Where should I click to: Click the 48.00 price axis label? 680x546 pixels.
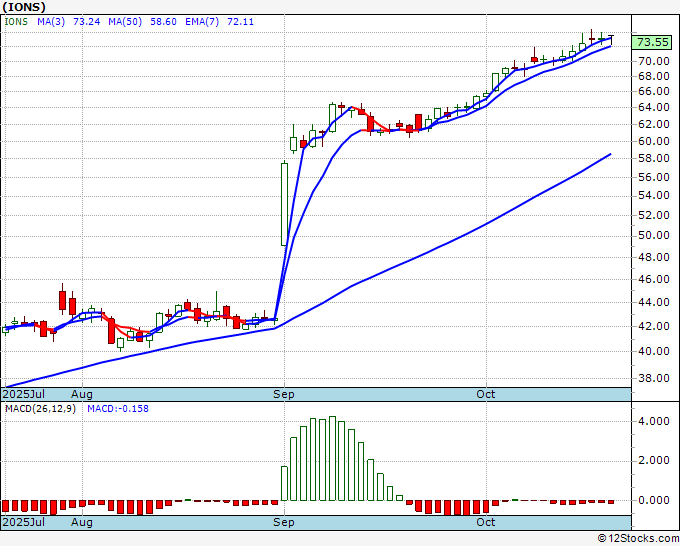click(653, 257)
